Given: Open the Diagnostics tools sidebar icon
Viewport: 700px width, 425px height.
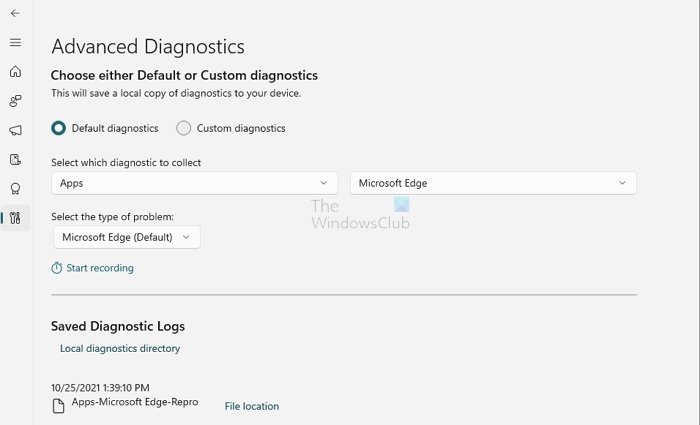Looking at the screenshot, I should click(x=15, y=217).
